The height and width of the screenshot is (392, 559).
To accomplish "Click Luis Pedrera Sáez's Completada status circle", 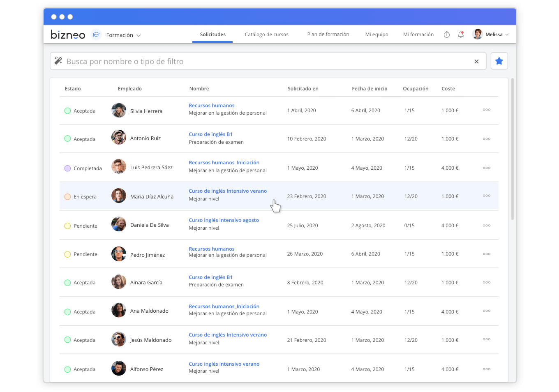I will (68, 168).
